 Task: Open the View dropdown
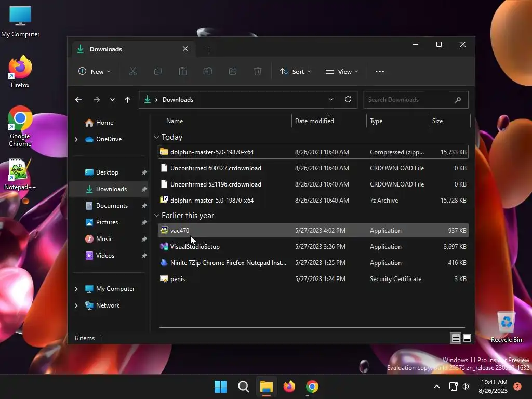342,72
